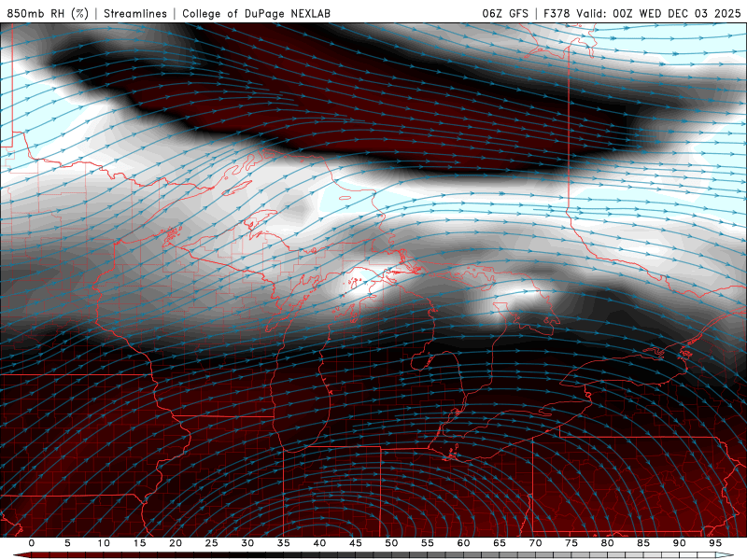The image size is (747, 560).
Task: Click the 80 label on RH legend
Action: point(608,543)
